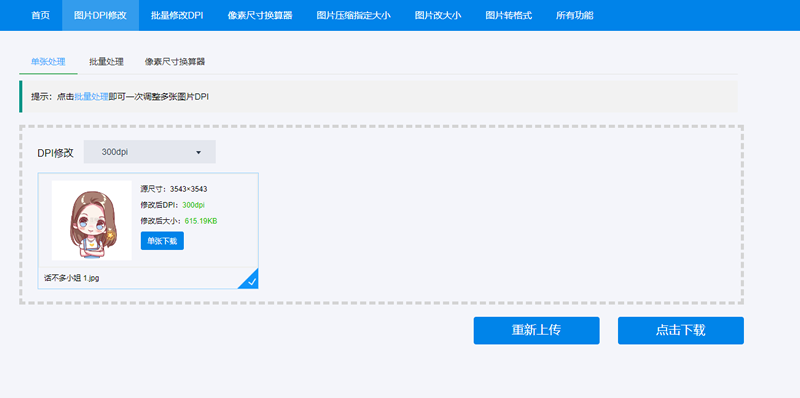Click the 单张下载 button
The width and height of the screenshot is (800, 398).
(162, 241)
